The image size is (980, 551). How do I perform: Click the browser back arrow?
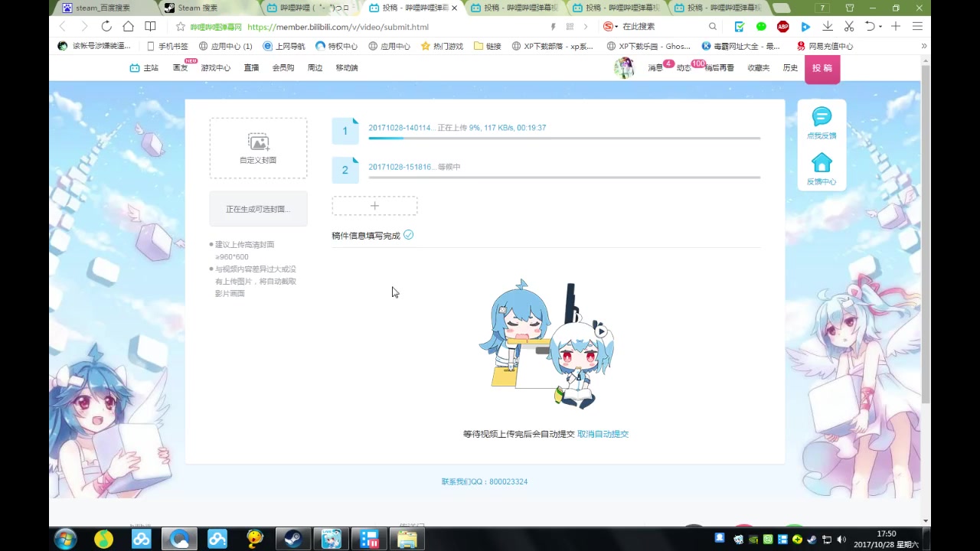pos(63,27)
